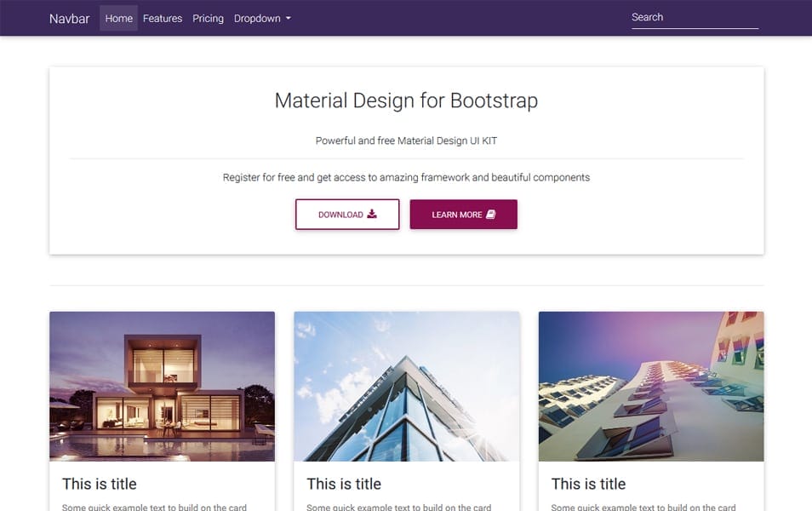812x511 pixels.
Task: Select Pricing in the navigation bar
Action: 208,18
